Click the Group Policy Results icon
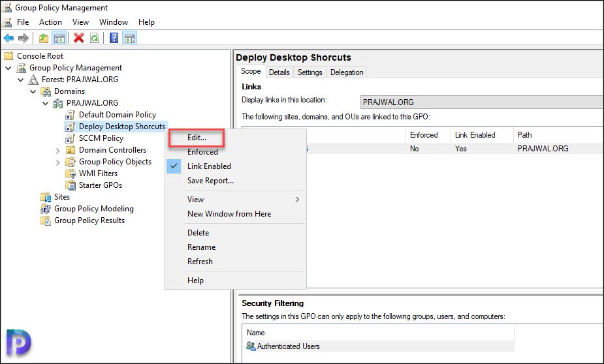 (46, 221)
